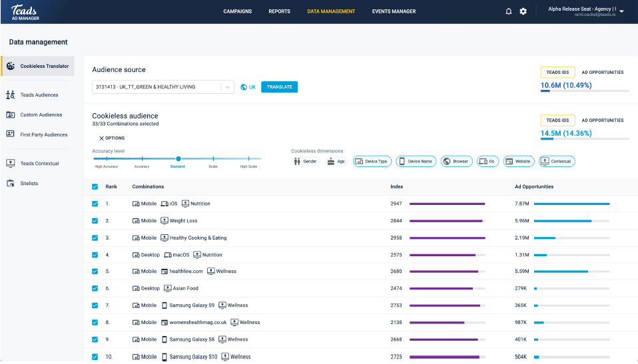Click the contextual icon beside Weight Loss
The width and height of the screenshot is (638, 364).
(x=164, y=220)
